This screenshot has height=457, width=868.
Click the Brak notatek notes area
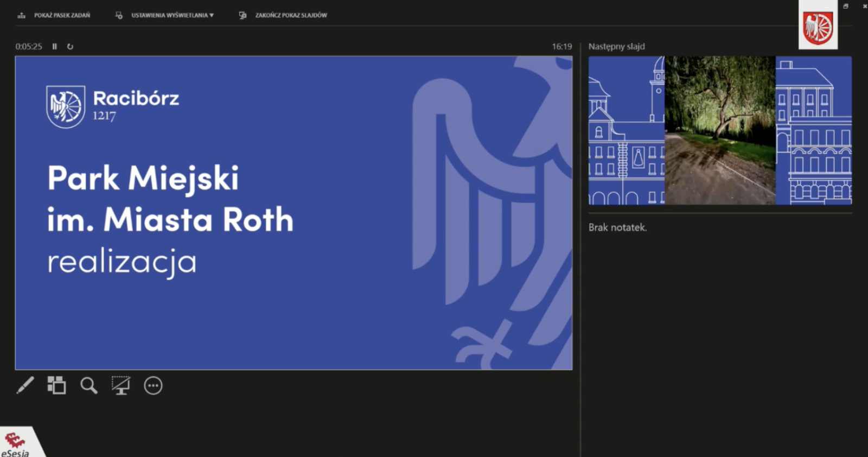coord(617,227)
